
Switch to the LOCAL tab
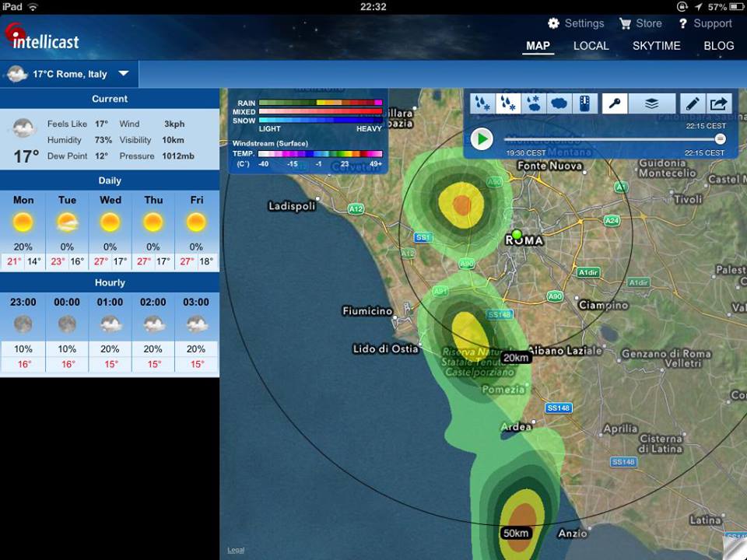591,46
